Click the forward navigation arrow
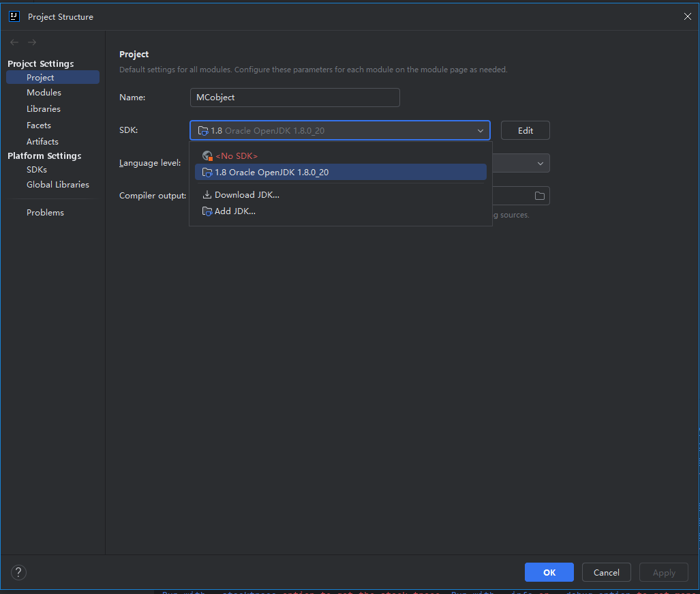 click(32, 42)
